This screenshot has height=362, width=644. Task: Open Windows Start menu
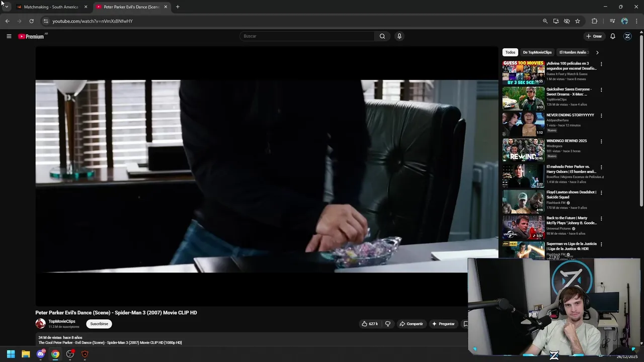(11, 354)
